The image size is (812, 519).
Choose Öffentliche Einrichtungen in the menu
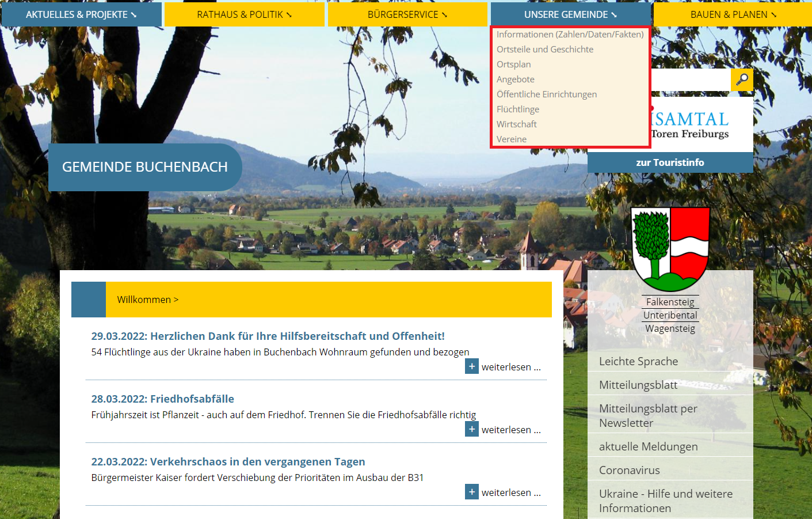click(x=547, y=94)
